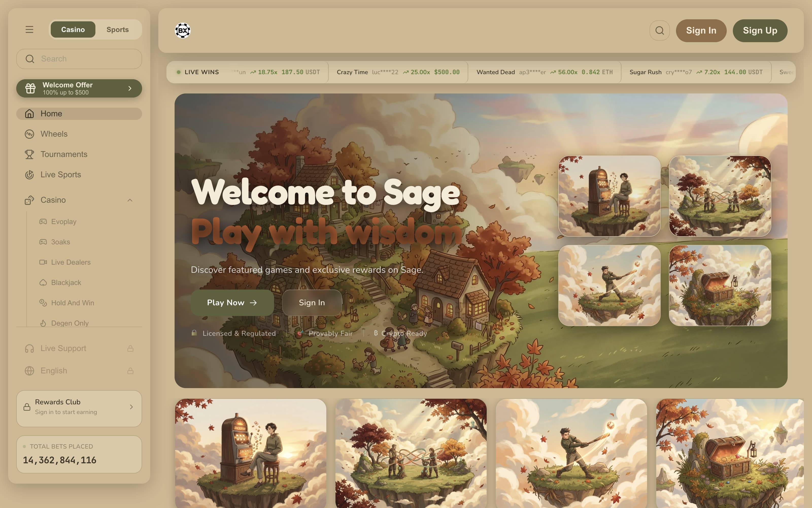Select 3oaks under Casino
This screenshot has height=508, width=812.
tap(60, 242)
